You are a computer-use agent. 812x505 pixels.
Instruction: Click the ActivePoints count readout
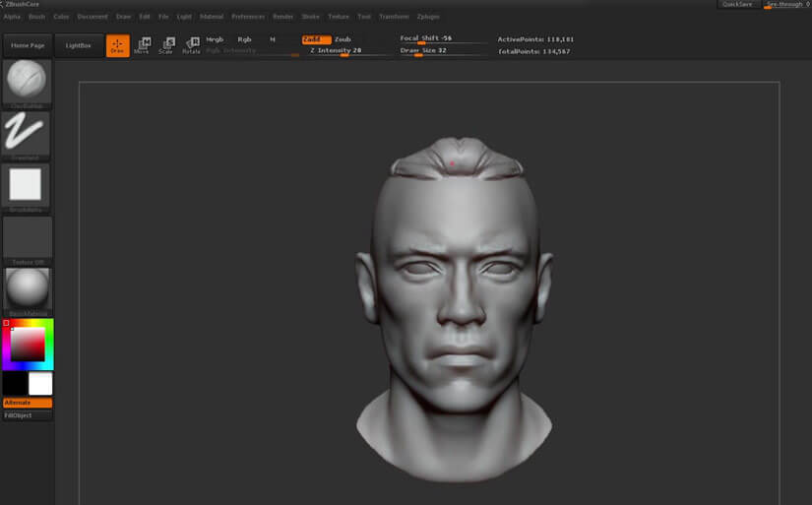click(535, 39)
